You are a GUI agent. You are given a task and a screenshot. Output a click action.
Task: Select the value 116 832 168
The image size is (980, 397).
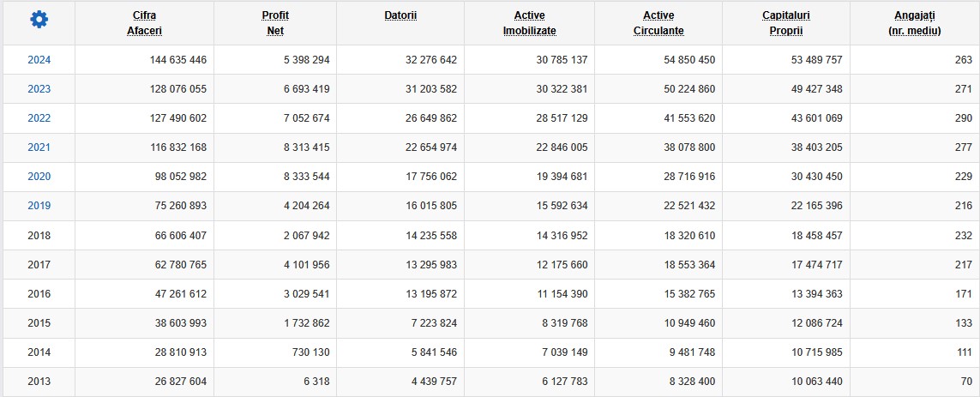(178, 147)
